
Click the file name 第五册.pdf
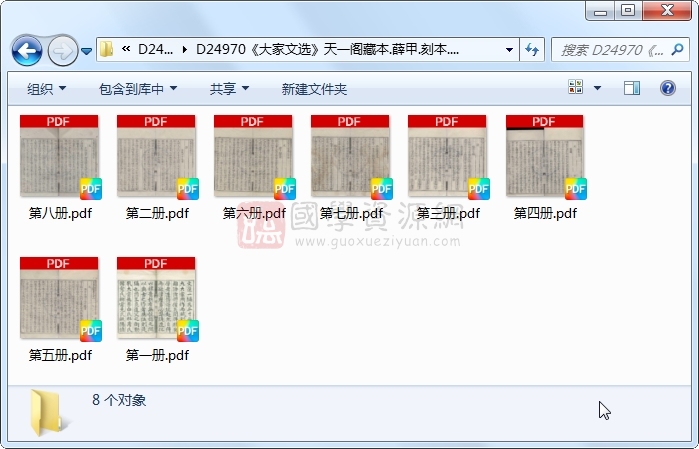60,355
